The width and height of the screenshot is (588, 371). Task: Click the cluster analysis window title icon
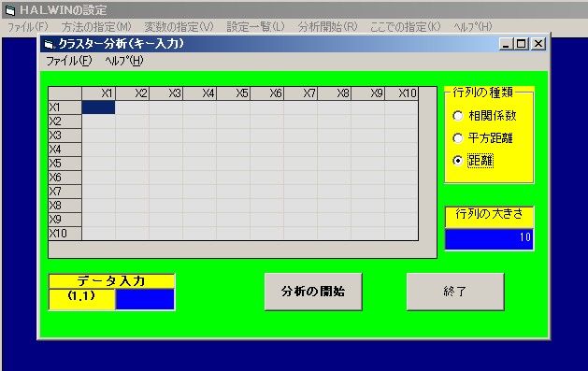[x=49, y=44]
